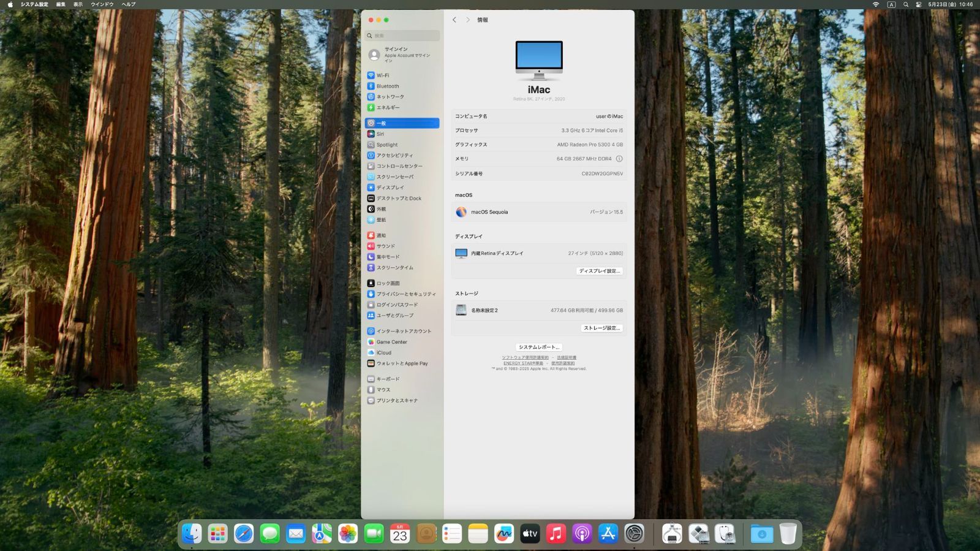Click the Spotlight search icon in the menu bar

tap(906, 4)
